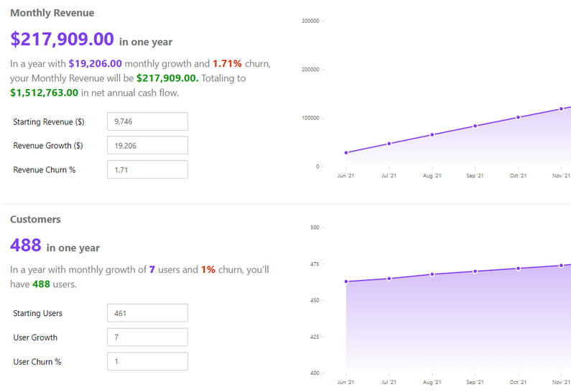Click the Monthly Revenue section heading

pos(52,13)
